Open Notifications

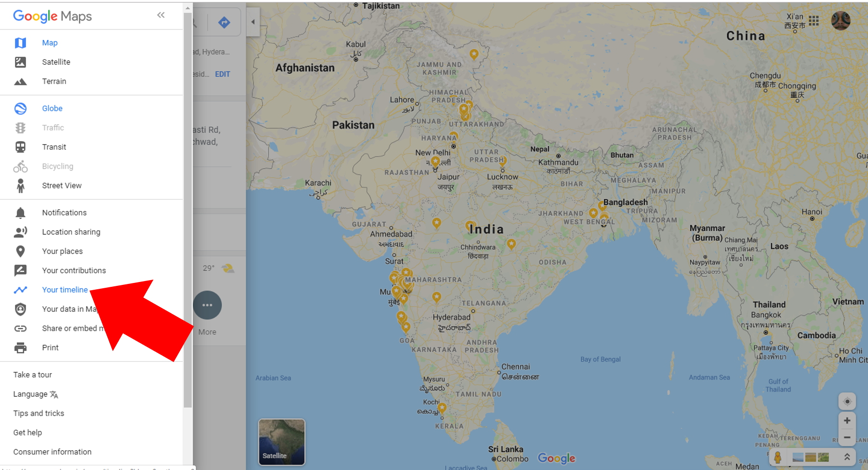pos(64,213)
